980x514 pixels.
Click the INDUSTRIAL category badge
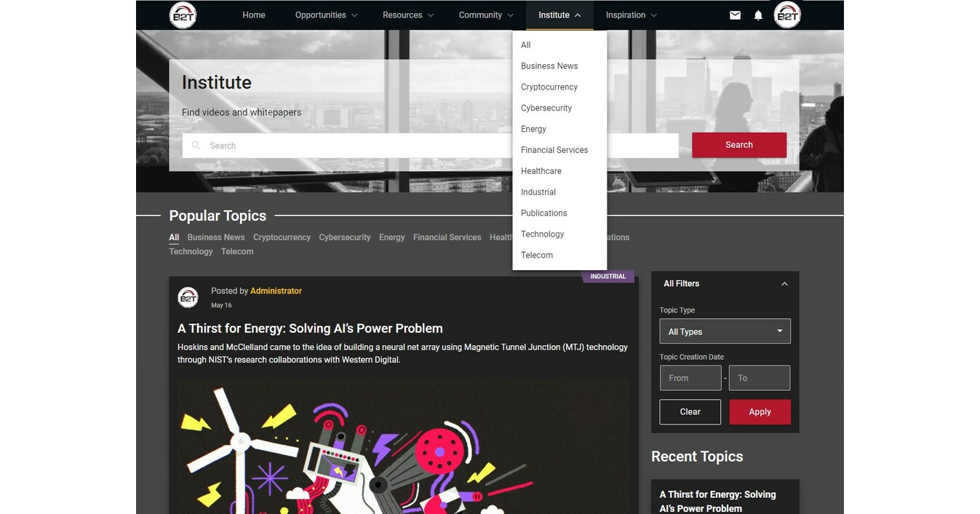pyautogui.click(x=608, y=276)
